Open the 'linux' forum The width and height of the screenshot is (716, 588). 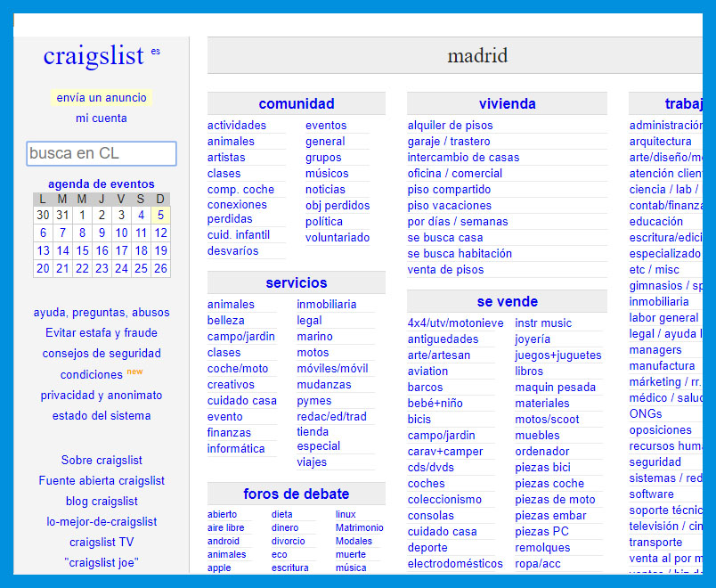[x=346, y=514]
